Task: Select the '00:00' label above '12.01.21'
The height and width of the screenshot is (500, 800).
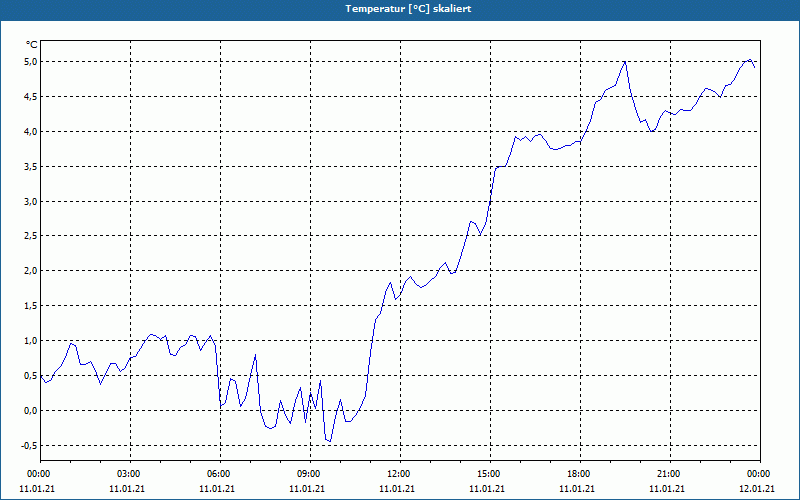Action: 758,474
